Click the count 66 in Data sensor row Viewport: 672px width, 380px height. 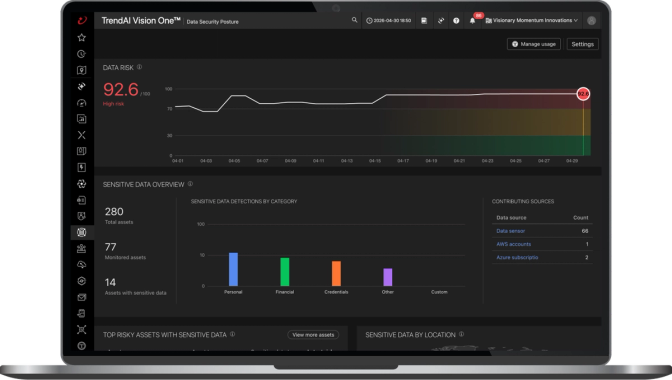(x=585, y=231)
